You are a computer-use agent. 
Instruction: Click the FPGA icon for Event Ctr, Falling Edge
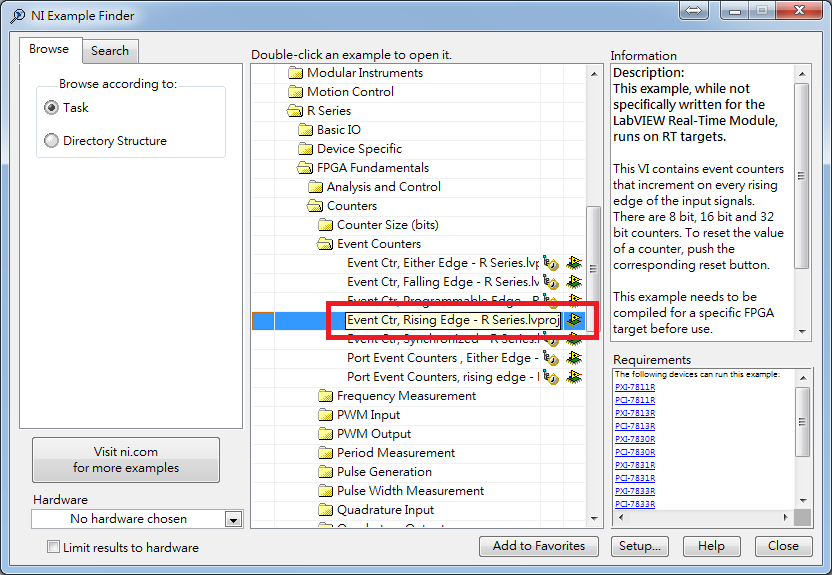[x=574, y=282]
